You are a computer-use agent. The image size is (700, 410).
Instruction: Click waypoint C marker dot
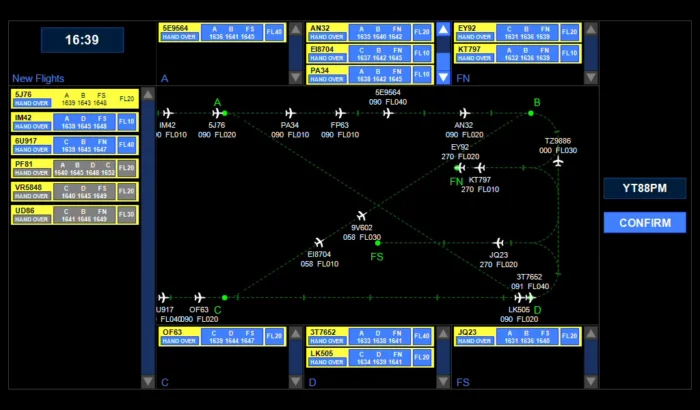(225, 297)
